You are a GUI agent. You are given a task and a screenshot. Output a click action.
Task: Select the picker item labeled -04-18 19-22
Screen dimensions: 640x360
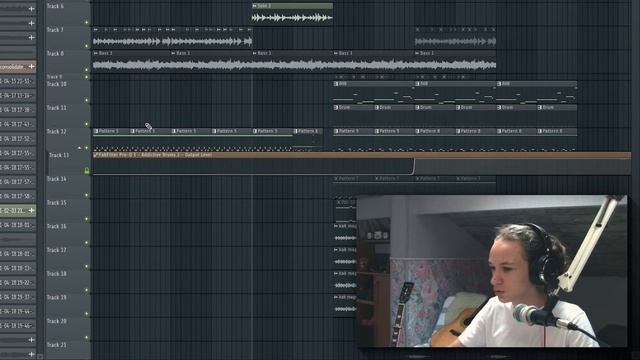click(x=18, y=282)
